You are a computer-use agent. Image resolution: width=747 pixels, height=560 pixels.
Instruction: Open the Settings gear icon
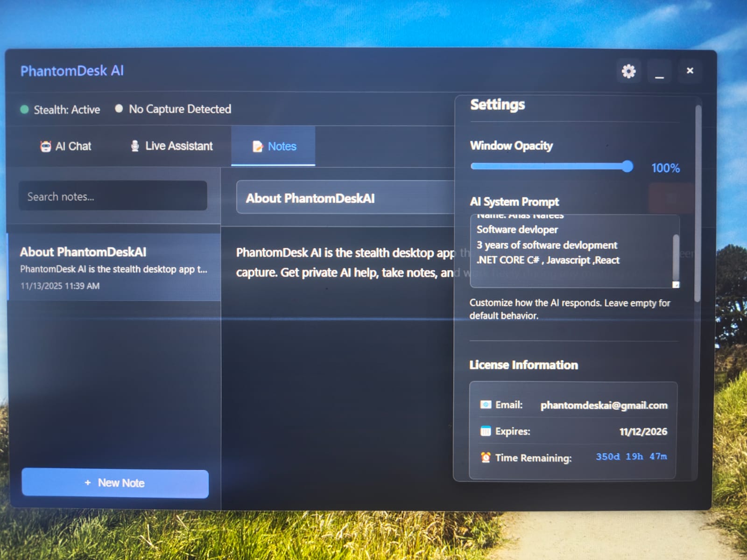[x=628, y=71]
